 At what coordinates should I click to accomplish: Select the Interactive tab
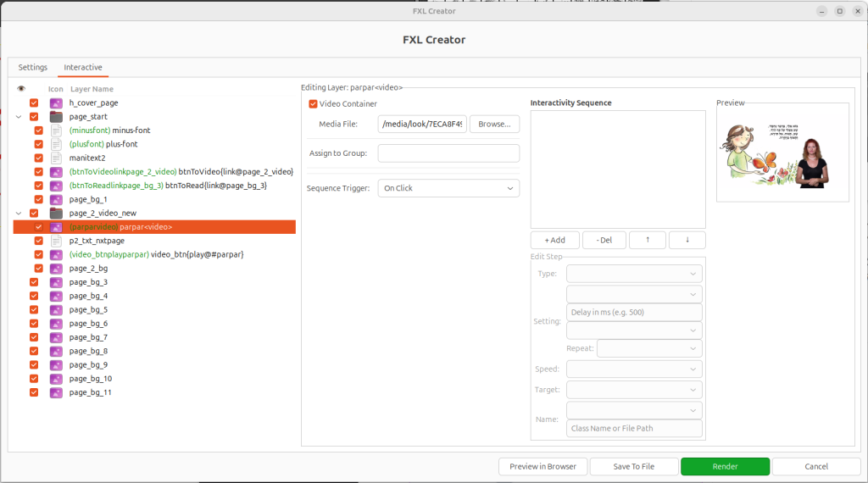coord(83,67)
